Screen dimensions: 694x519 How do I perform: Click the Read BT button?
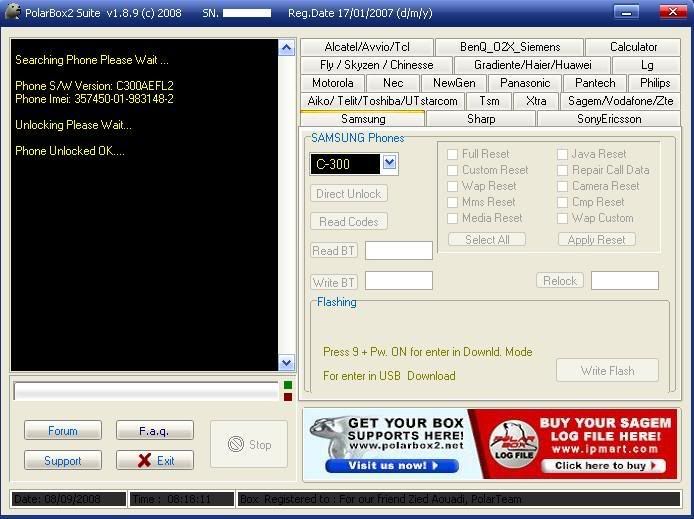334,251
